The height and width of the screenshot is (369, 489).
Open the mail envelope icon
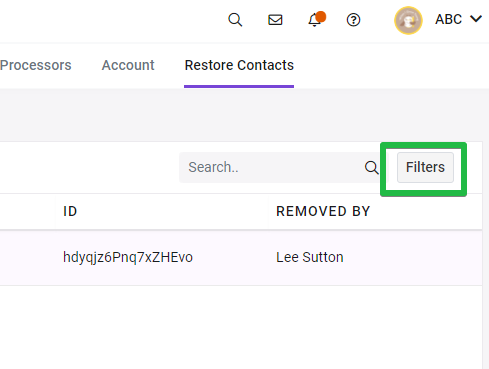(275, 20)
